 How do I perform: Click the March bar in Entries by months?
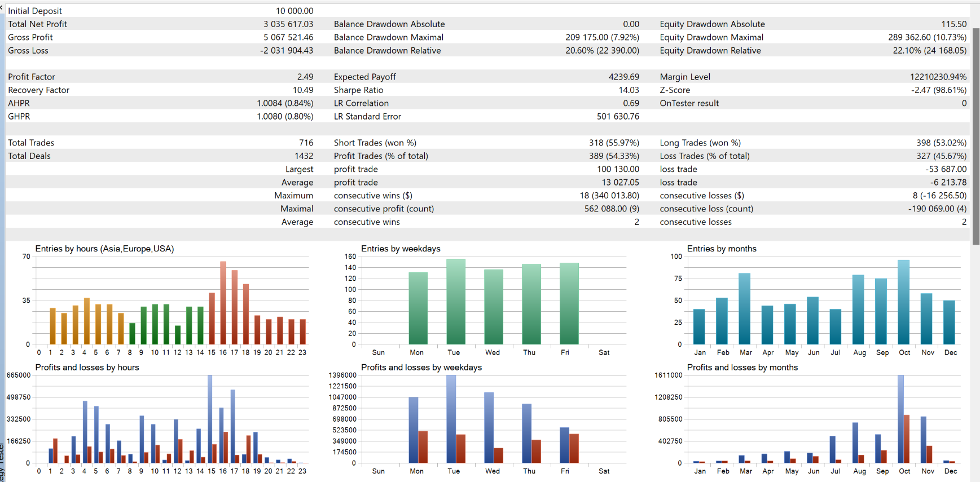pyautogui.click(x=744, y=308)
